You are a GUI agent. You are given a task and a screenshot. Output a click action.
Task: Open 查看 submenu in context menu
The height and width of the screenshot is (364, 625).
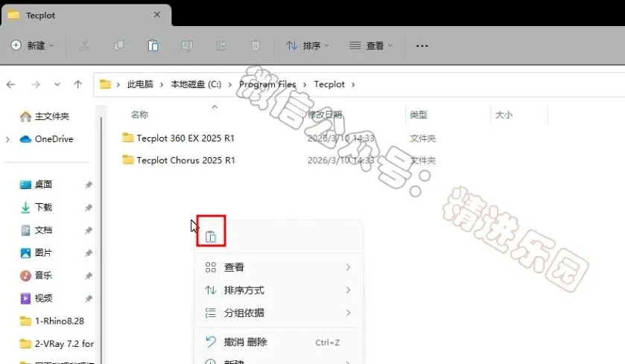point(278,267)
